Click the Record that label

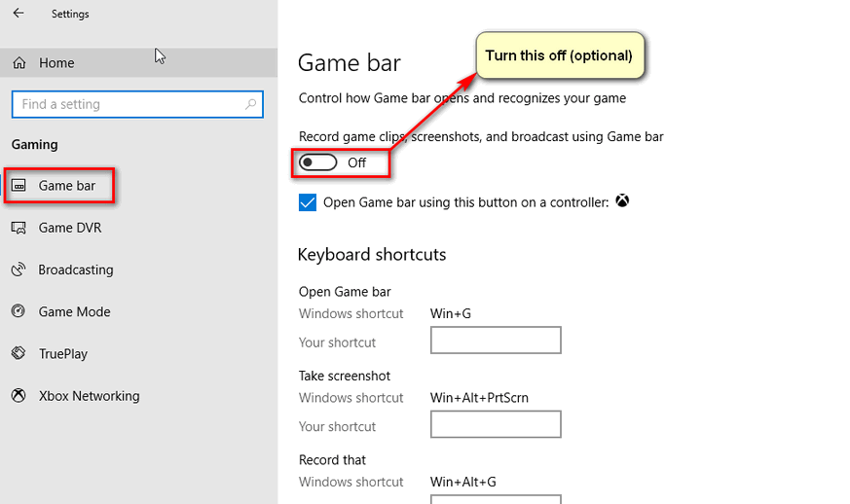coord(332,460)
